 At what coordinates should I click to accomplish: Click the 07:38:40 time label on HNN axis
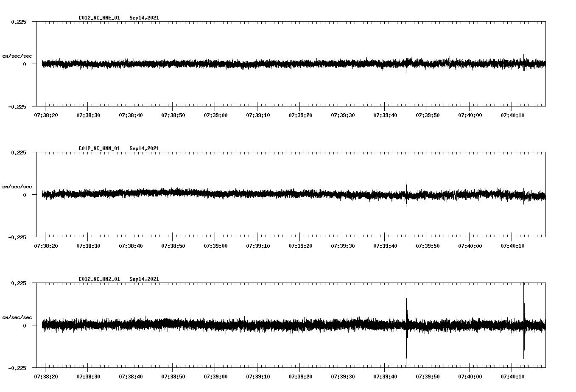(131, 246)
